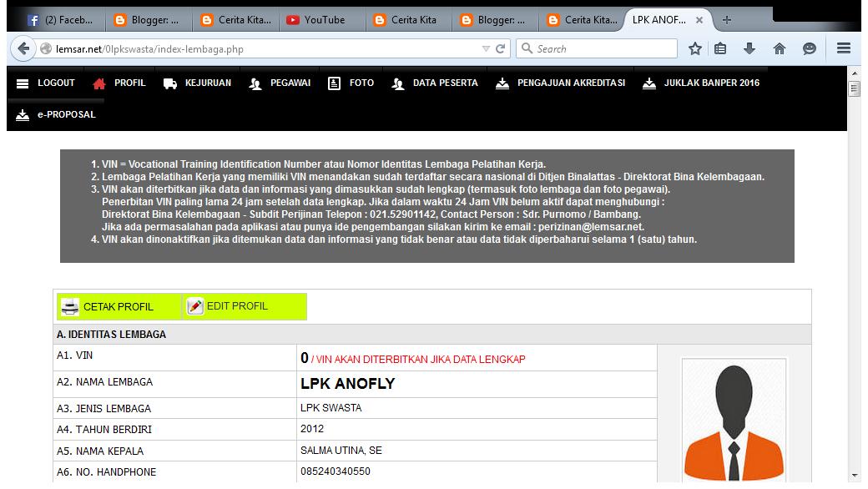Select the document icon next to FOTO
Image resolution: width=868 pixels, height=489 pixels.
[x=334, y=83]
